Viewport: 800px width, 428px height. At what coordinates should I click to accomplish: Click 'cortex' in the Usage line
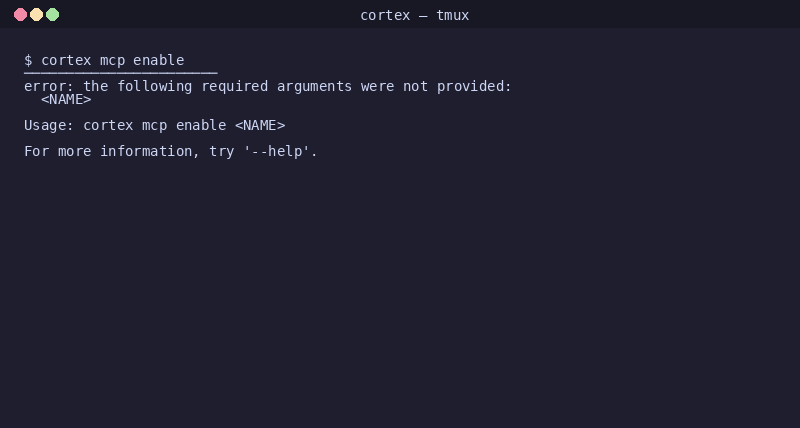click(108, 125)
